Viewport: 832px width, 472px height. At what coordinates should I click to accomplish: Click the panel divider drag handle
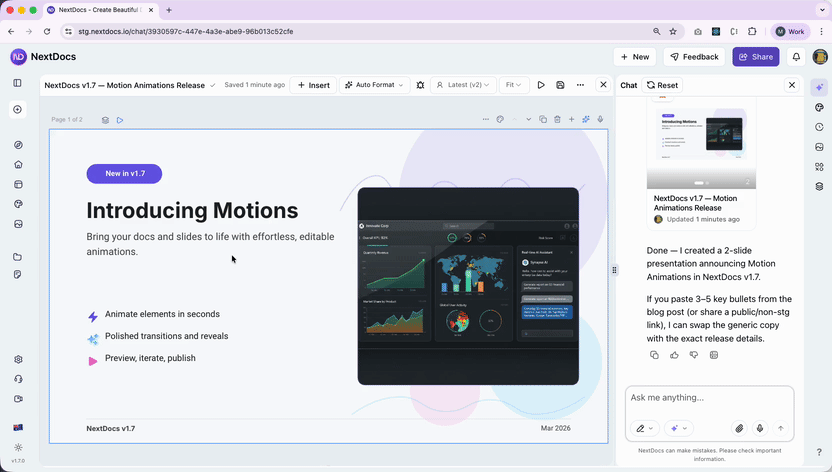[x=614, y=270]
